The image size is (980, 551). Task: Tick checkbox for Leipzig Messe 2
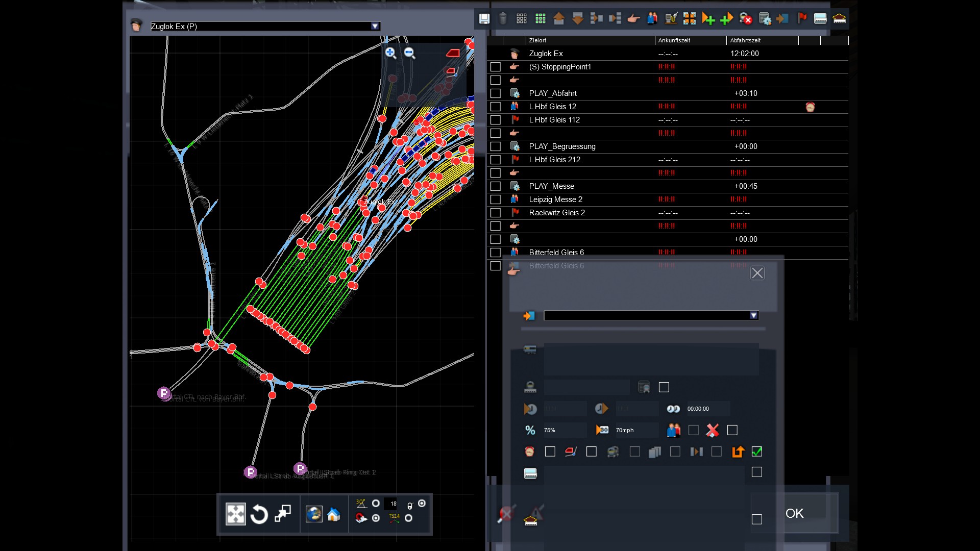pos(495,199)
